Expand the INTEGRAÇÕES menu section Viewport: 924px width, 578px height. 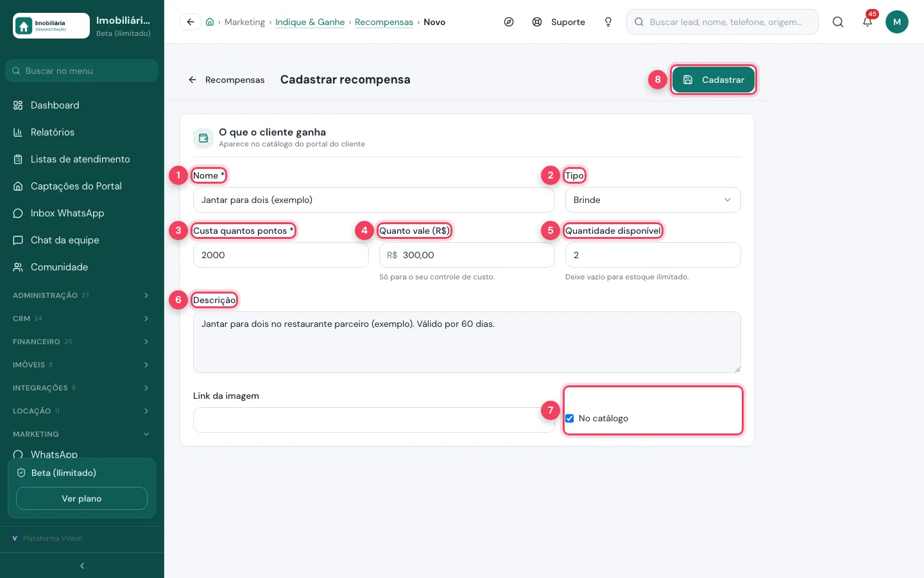82,388
